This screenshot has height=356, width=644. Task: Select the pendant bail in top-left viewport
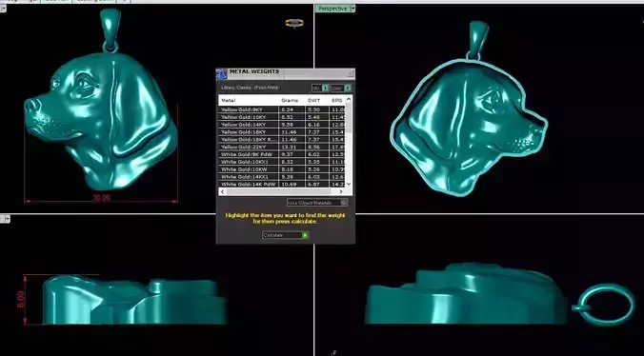pos(111,30)
